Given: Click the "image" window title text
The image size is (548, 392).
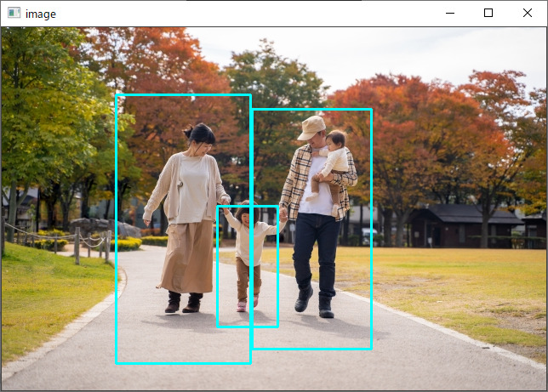Looking at the screenshot, I should (41, 14).
